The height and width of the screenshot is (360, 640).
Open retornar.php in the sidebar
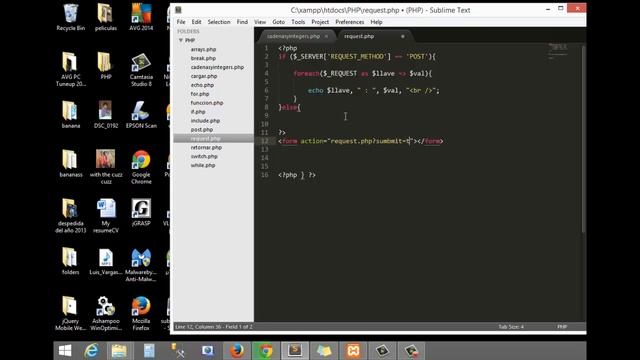(206, 147)
